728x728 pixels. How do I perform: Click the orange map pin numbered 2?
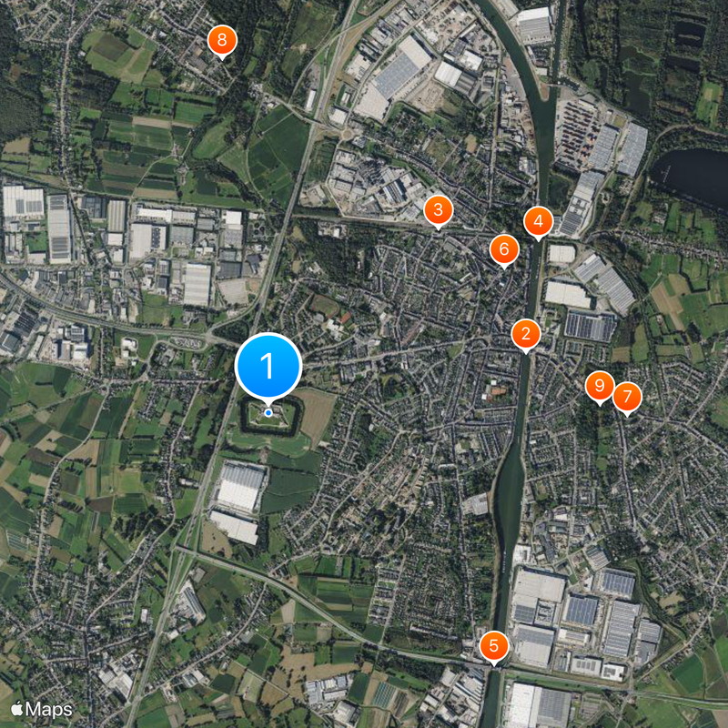tap(526, 334)
